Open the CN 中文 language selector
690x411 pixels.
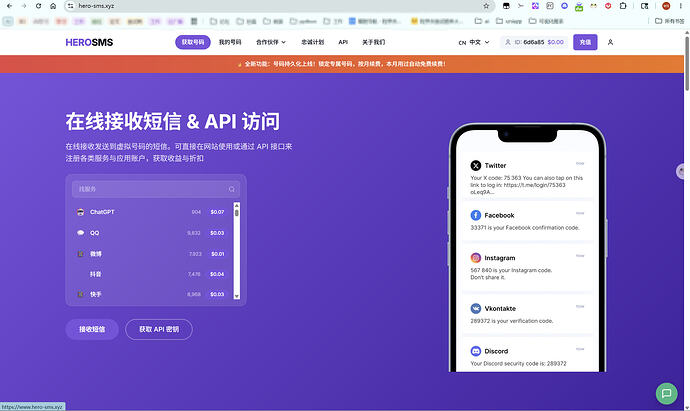tap(474, 42)
